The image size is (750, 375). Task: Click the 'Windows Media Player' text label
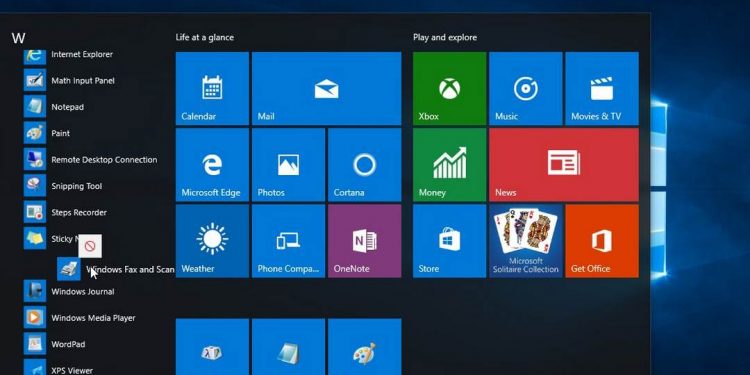click(x=93, y=318)
